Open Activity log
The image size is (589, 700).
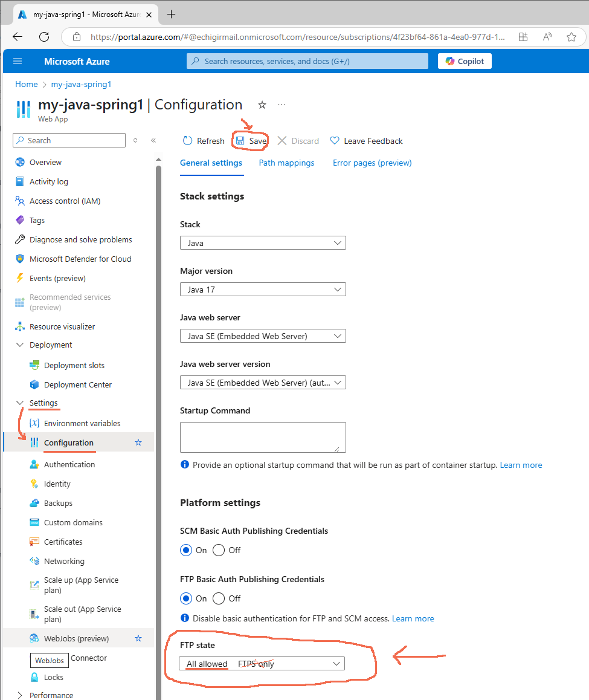(49, 181)
